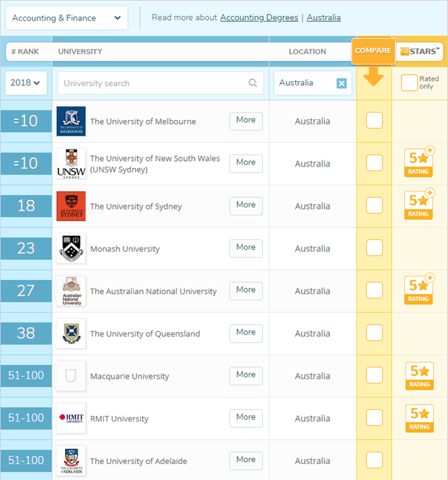448x480 pixels.
Task: Click the COMPARE button
Action: tap(373, 51)
